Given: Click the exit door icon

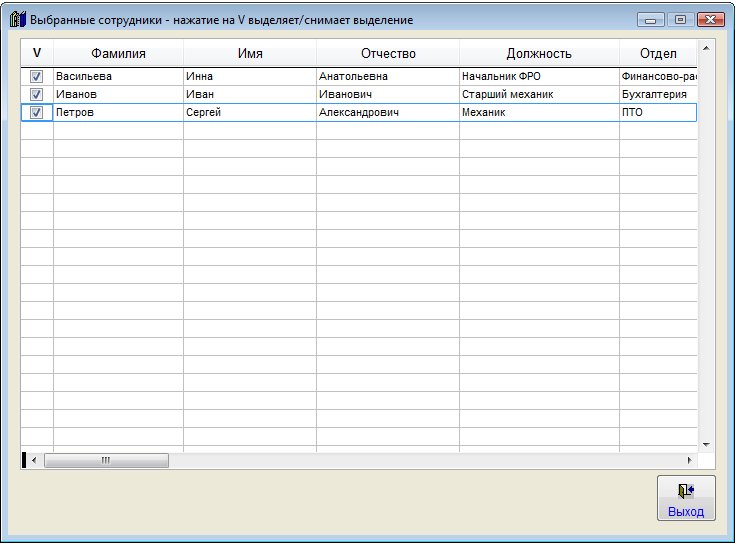Looking at the screenshot, I should click(x=686, y=490).
